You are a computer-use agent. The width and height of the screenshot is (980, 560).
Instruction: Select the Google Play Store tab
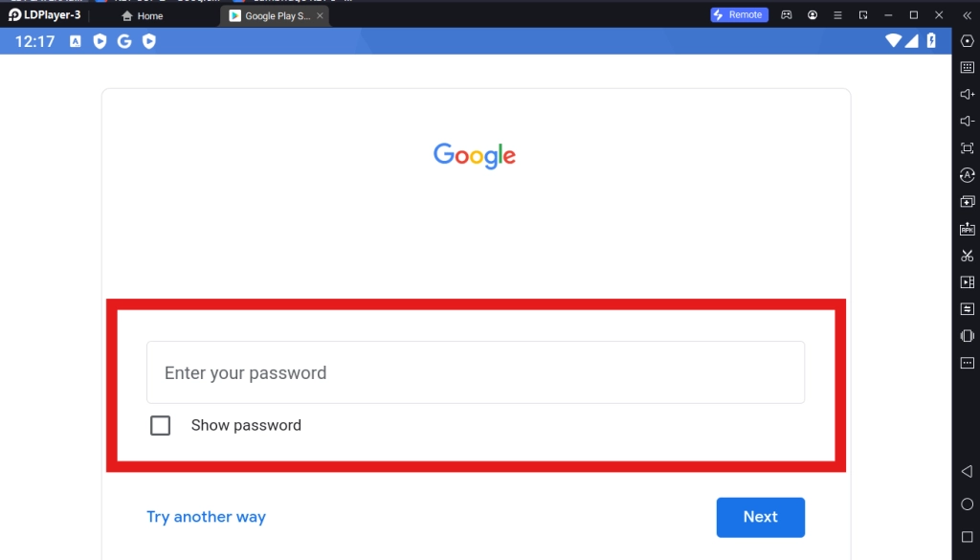click(x=271, y=16)
